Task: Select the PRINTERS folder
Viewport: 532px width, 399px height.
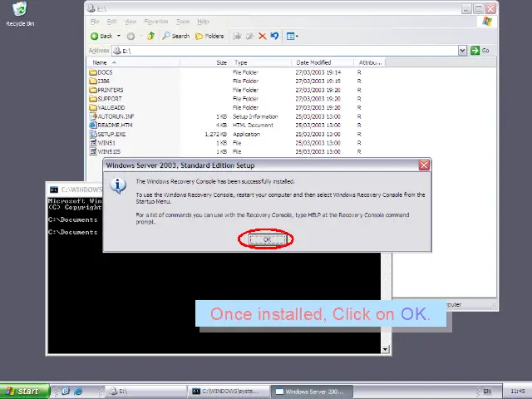Action: point(106,90)
